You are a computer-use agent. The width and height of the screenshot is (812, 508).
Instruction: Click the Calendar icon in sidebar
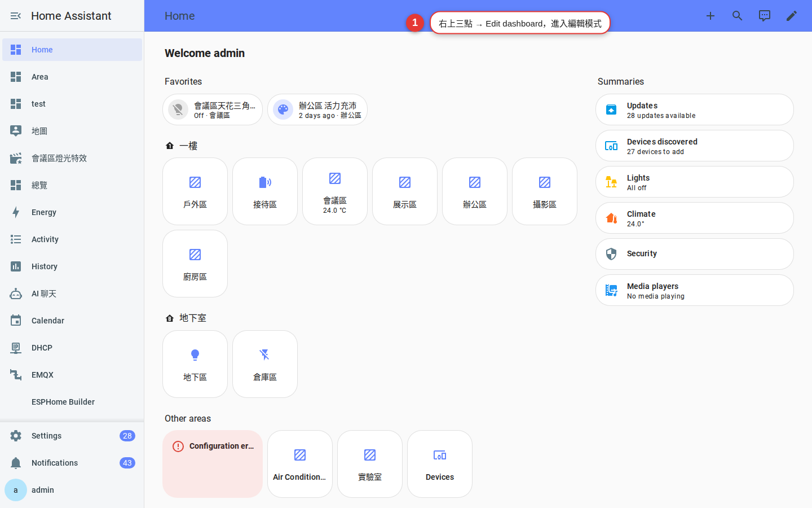pyautogui.click(x=16, y=321)
